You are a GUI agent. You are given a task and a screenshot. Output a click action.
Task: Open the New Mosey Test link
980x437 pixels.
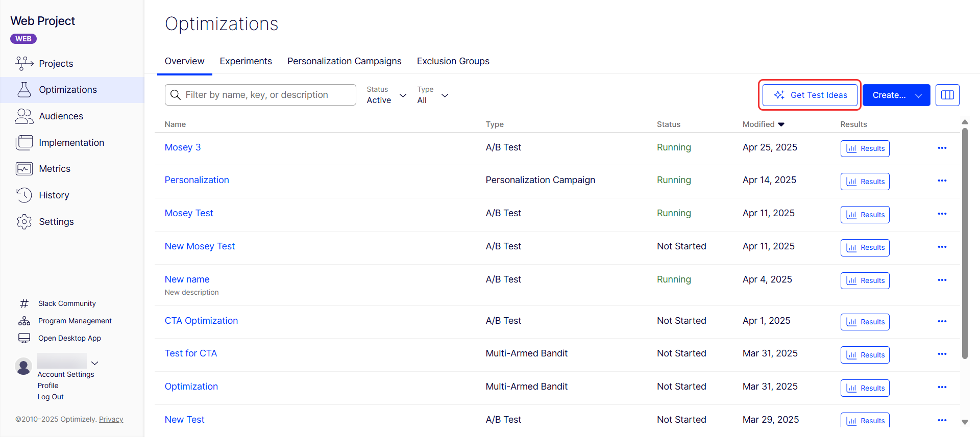[200, 246]
